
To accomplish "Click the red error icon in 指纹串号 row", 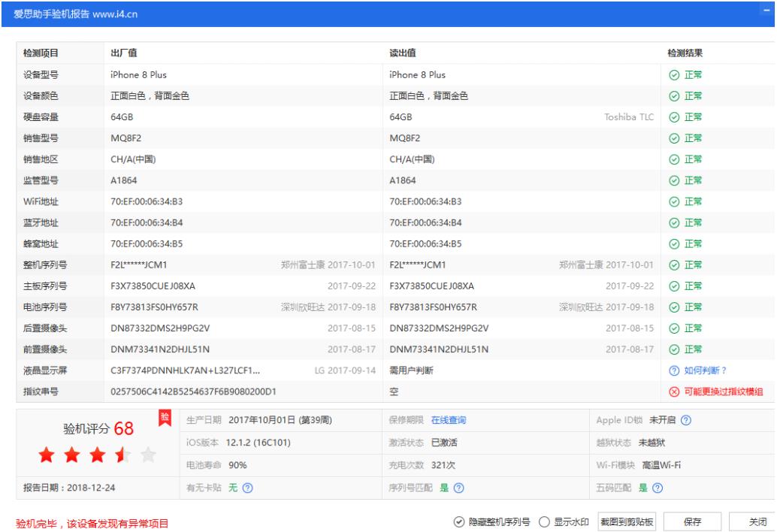I will coord(674,391).
